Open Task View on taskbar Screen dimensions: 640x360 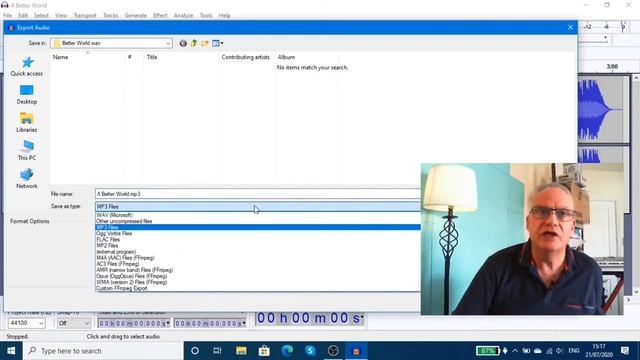(x=218, y=351)
